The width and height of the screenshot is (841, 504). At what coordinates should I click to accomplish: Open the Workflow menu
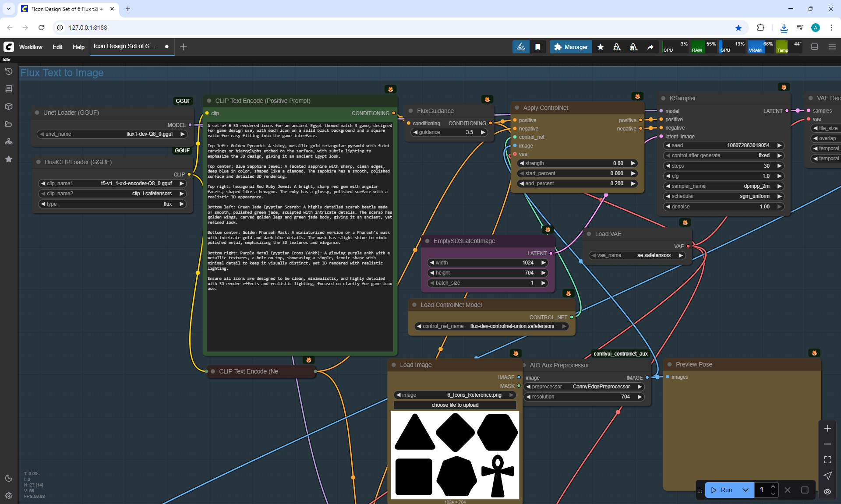pos(31,47)
